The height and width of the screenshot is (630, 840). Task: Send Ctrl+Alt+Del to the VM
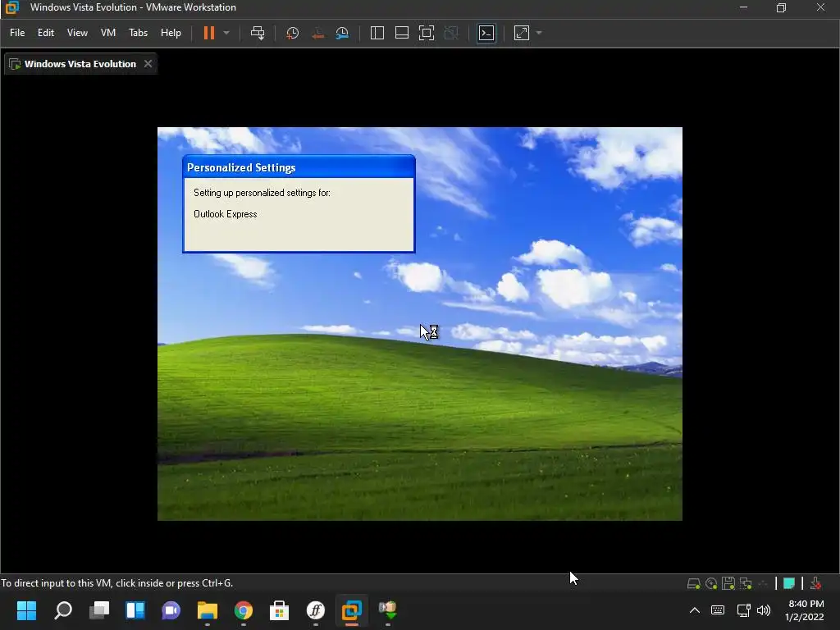click(x=258, y=33)
